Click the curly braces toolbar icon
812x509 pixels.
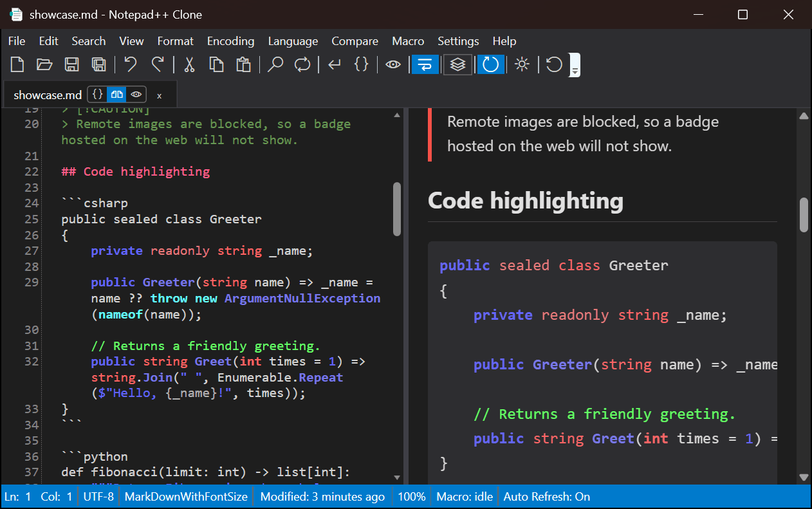coord(362,64)
